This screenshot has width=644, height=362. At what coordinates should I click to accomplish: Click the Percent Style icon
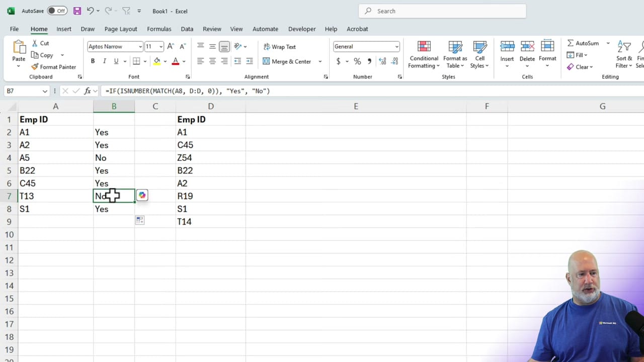(357, 61)
